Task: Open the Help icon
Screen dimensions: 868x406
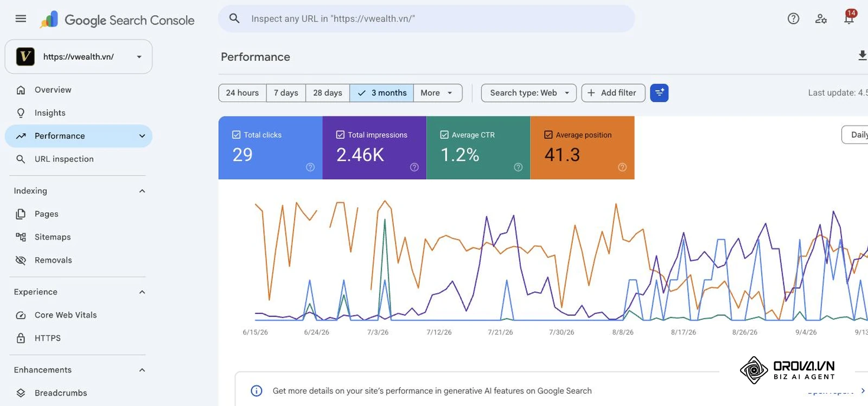Action: (793, 18)
